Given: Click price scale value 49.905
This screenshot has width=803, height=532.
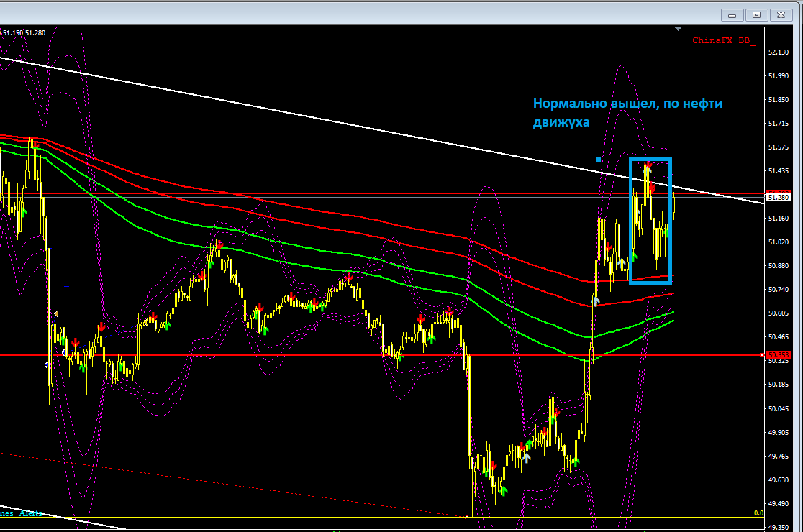Looking at the screenshot, I should (779, 432).
